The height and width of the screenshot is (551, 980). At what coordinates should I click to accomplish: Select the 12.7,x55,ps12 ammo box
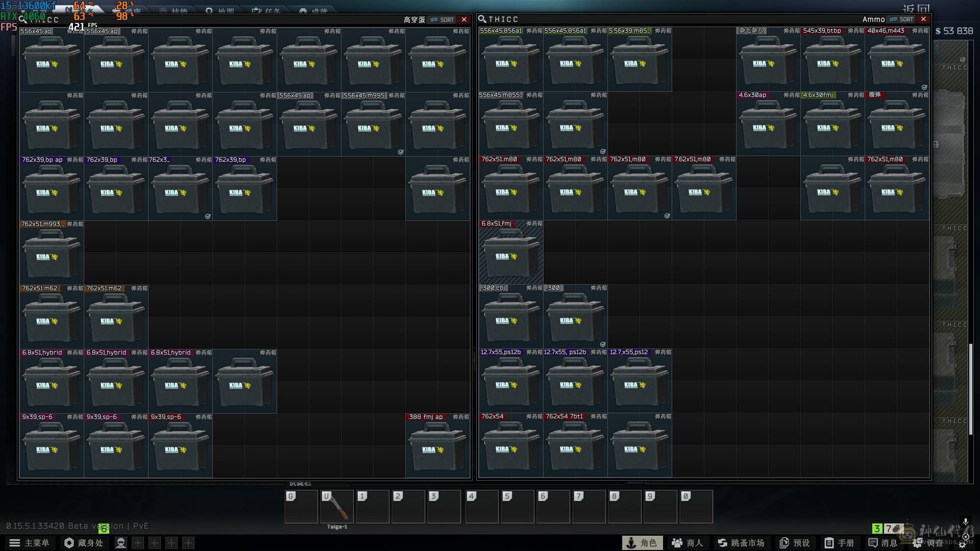640,381
